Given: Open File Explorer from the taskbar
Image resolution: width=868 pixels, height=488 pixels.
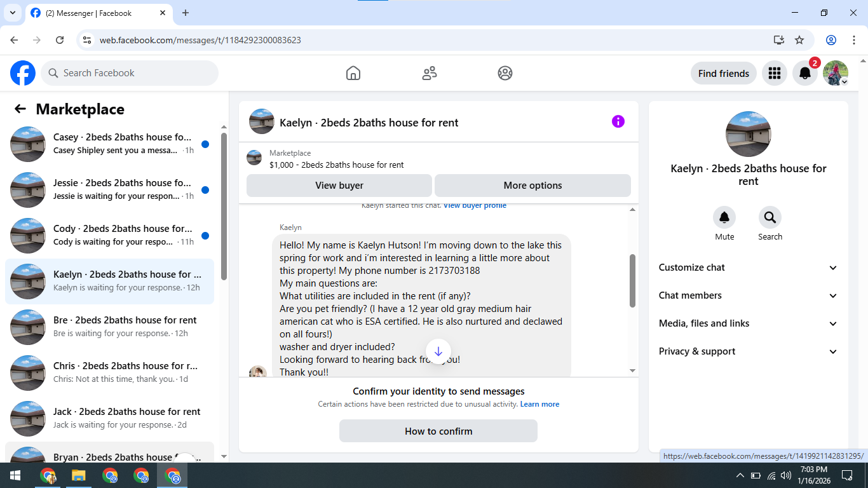Looking at the screenshot, I should (x=78, y=475).
